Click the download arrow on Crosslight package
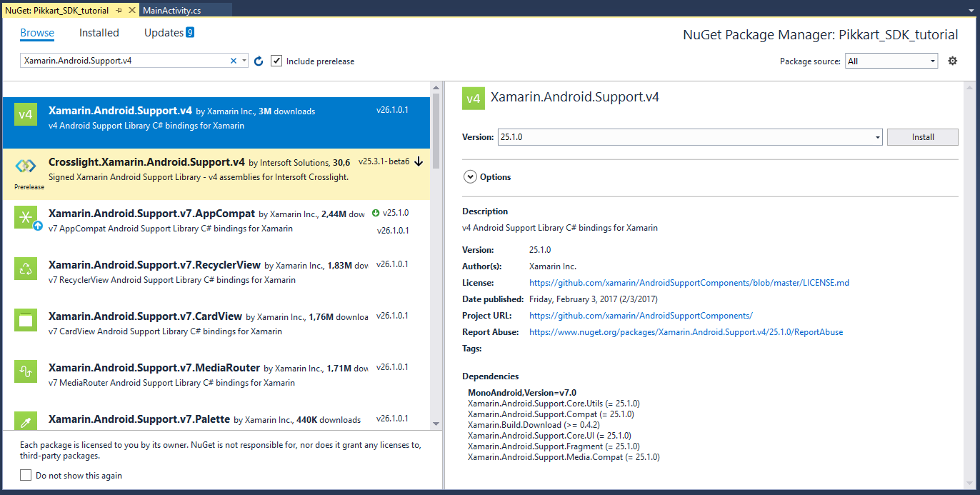 (x=419, y=161)
